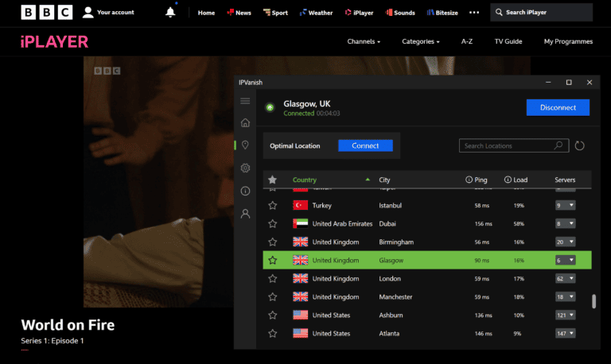Expand the Atlanta servers dropdown
The width and height of the screenshot is (611, 364).
point(566,333)
